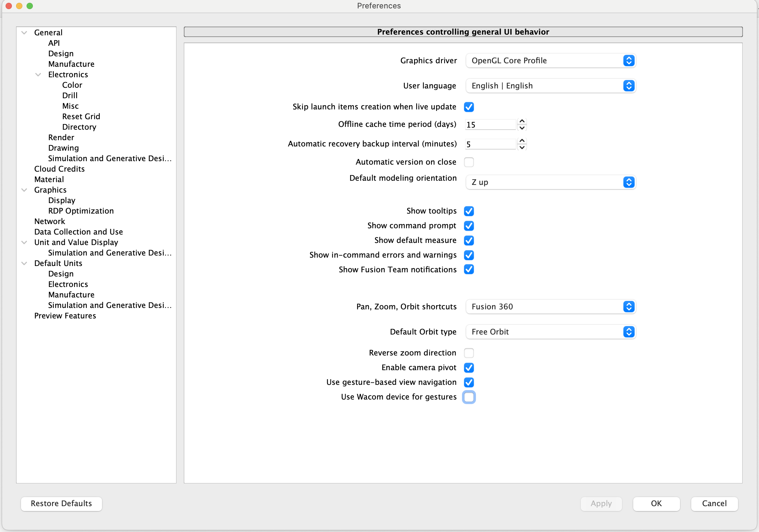
Task: Collapse the General tree chevron
Action: click(24, 33)
